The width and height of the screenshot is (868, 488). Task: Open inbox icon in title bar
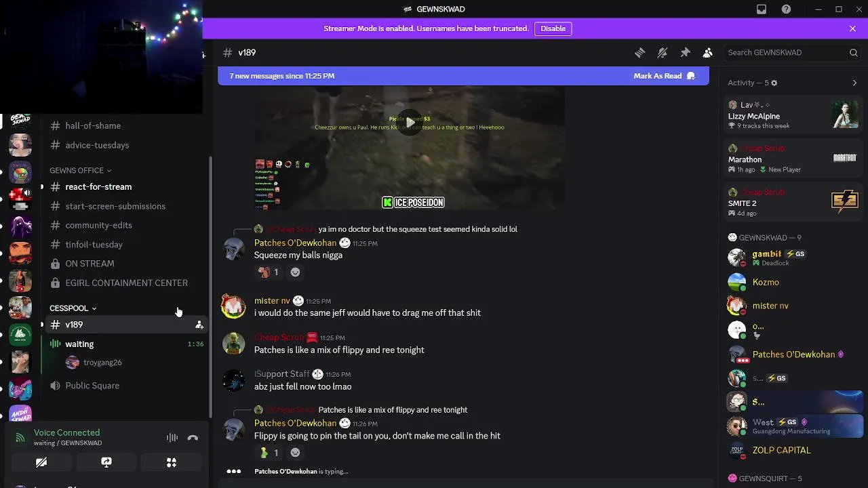click(762, 9)
